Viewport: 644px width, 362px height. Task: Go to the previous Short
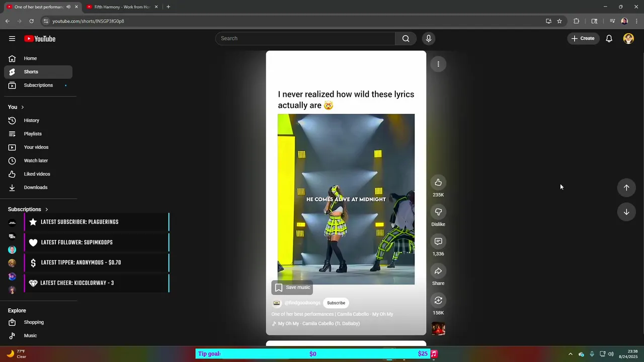[x=626, y=188]
